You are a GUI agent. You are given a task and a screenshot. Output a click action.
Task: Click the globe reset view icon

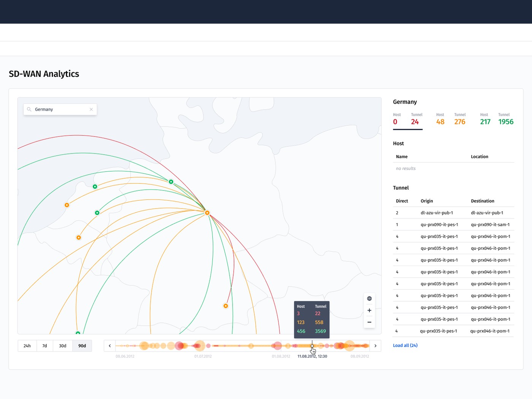coord(369,299)
